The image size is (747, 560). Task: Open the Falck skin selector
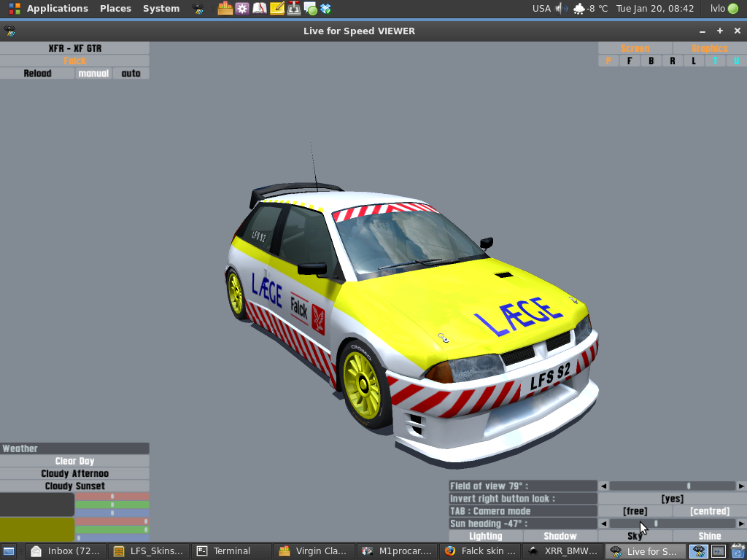(75, 61)
